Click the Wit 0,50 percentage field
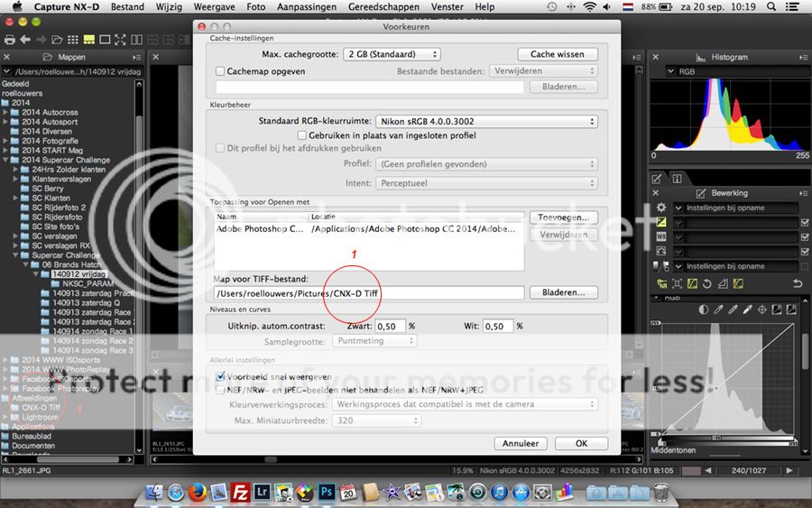The height and width of the screenshot is (508, 812). (x=498, y=327)
